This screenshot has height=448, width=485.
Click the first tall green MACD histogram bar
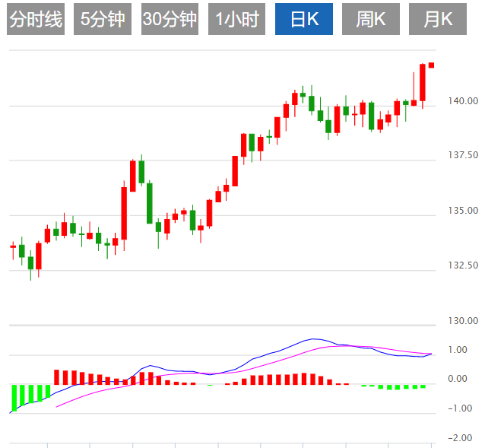pos(14,398)
